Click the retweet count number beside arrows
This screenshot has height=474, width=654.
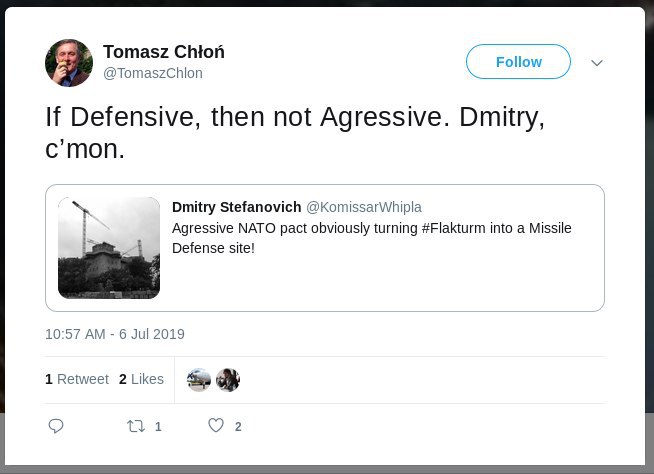click(x=158, y=427)
